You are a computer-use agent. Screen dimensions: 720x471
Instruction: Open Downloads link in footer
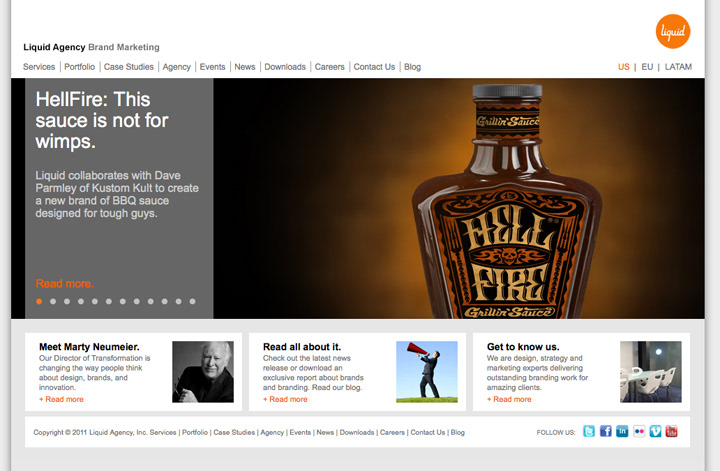click(357, 432)
